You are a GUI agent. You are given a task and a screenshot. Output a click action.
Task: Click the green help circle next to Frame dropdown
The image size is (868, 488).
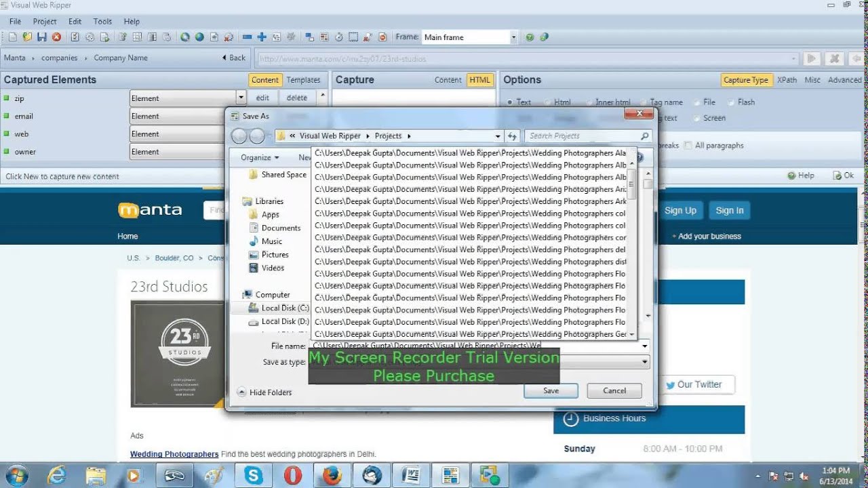click(530, 37)
